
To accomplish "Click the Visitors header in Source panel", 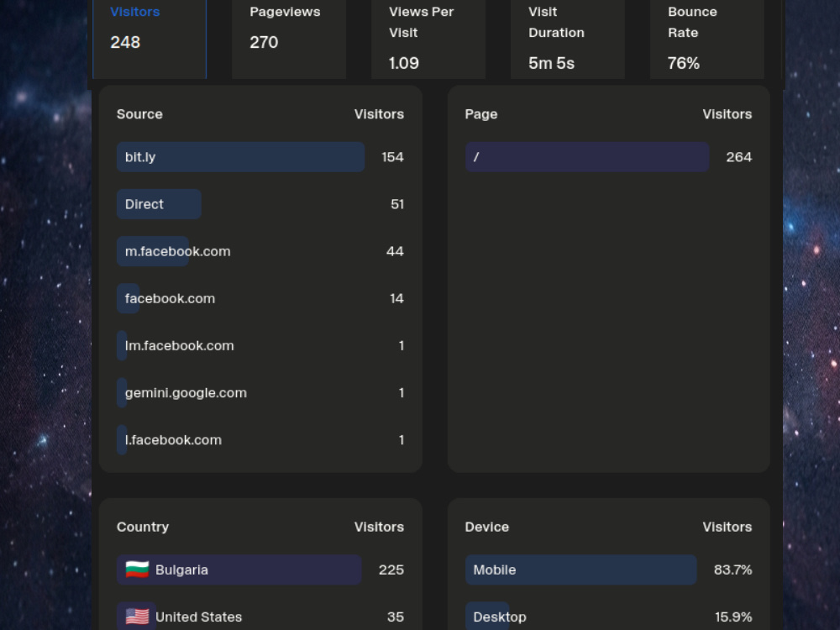I will [380, 114].
